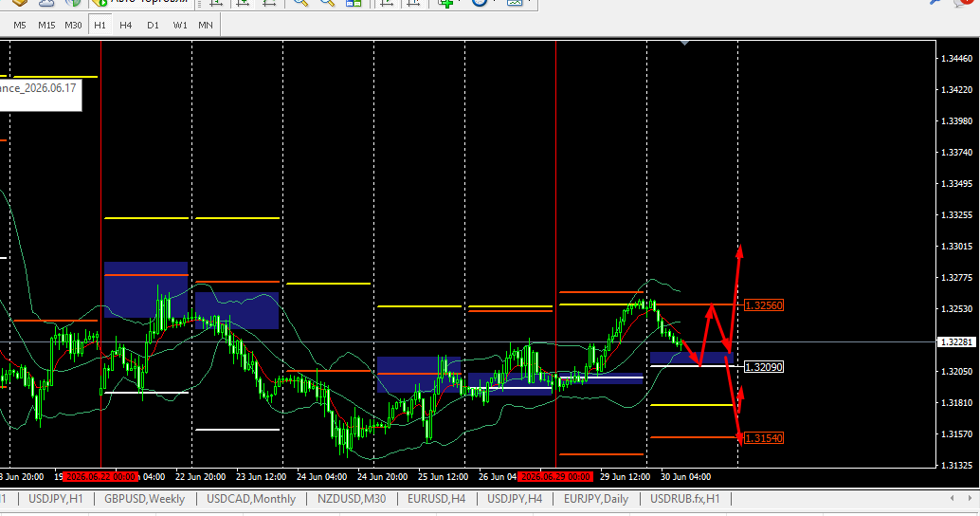Click the 1.34460 price scale value
Image resolution: width=980 pixels, height=516 pixels.
click(x=957, y=59)
